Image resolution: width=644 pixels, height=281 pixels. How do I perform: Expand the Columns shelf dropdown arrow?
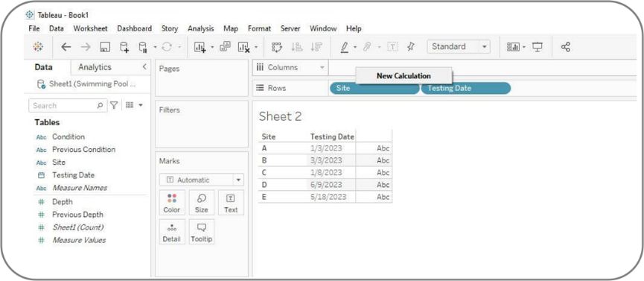click(322, 68)
